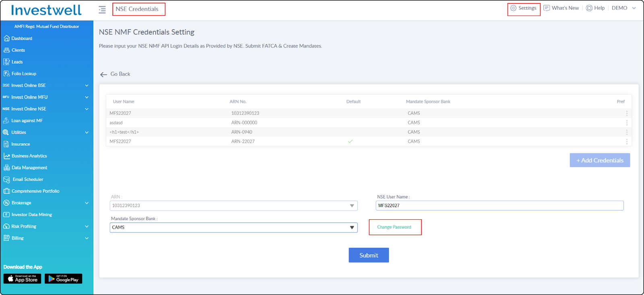Open the Get it on Google Play badge
Screen dimensions: 644x295
63,278
